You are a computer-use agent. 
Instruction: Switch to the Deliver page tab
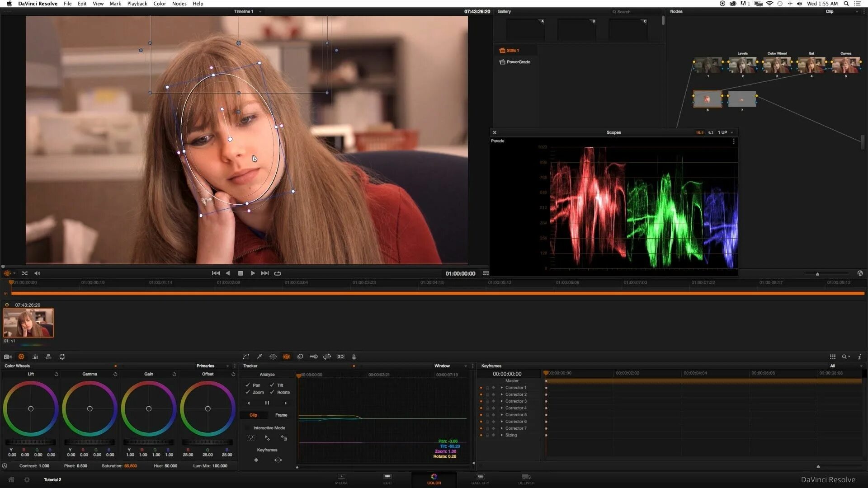[x=526, y=479]
